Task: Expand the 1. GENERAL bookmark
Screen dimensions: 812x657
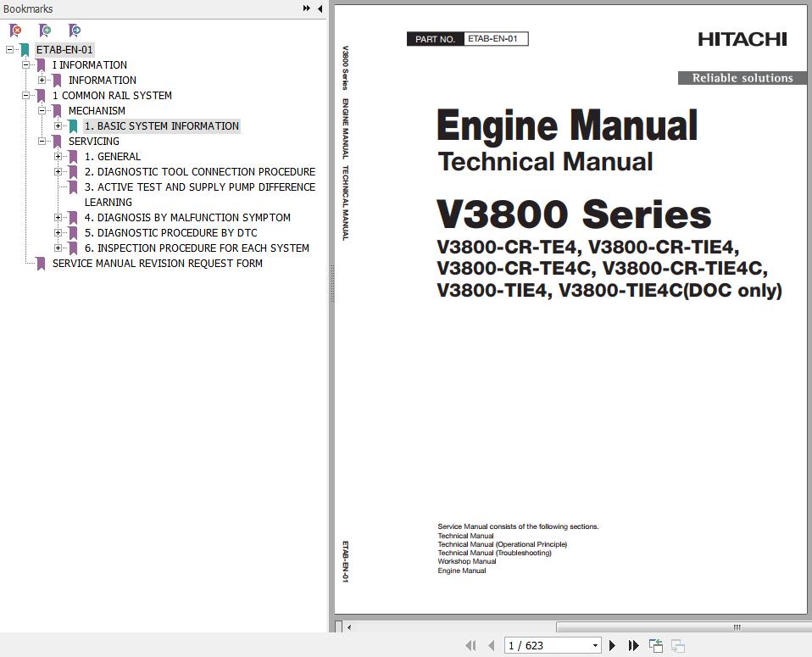Action: coord(58,157)
